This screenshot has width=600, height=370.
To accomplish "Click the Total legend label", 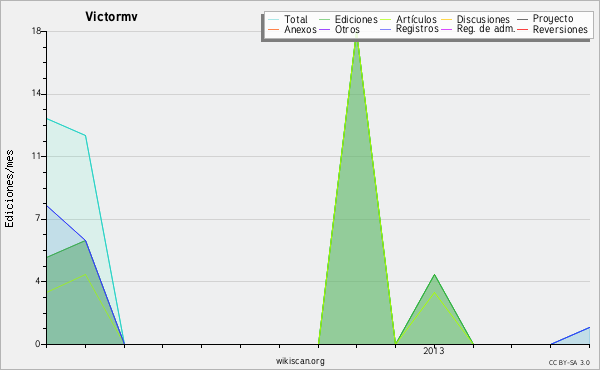I will pyautogui.click(x=296, y=19).
